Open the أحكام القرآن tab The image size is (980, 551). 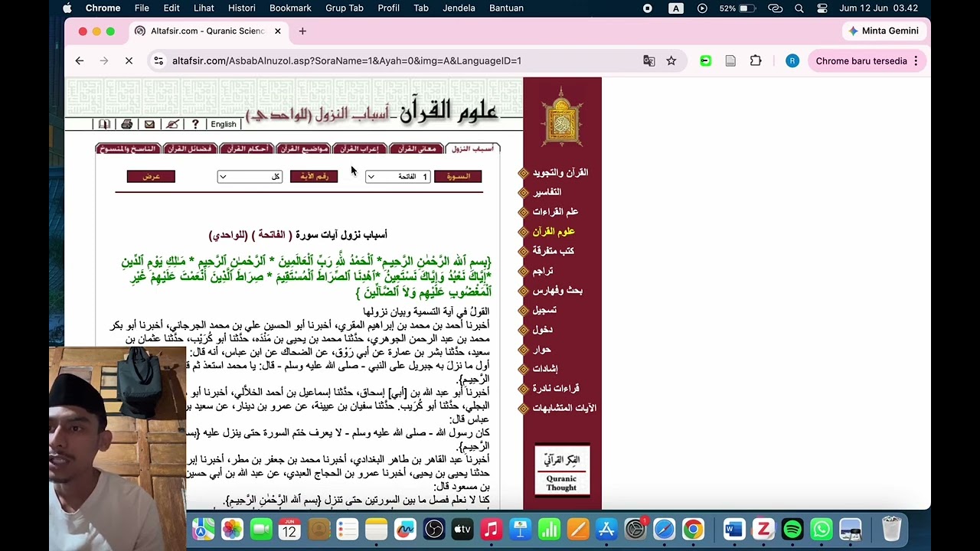(x=247, y=148)
